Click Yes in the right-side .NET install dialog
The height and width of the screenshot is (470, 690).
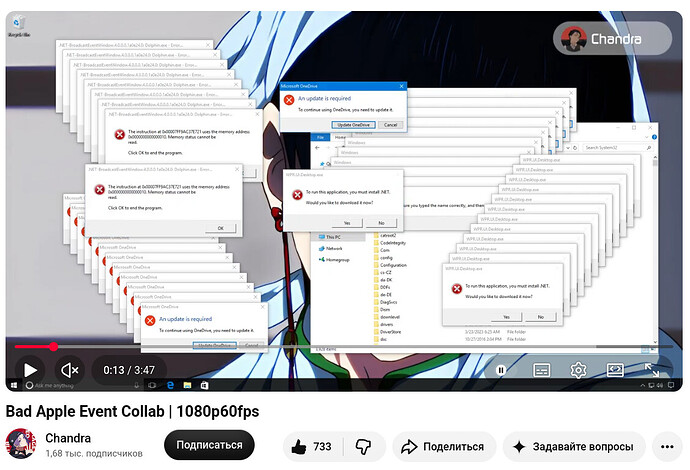point(506,317)
